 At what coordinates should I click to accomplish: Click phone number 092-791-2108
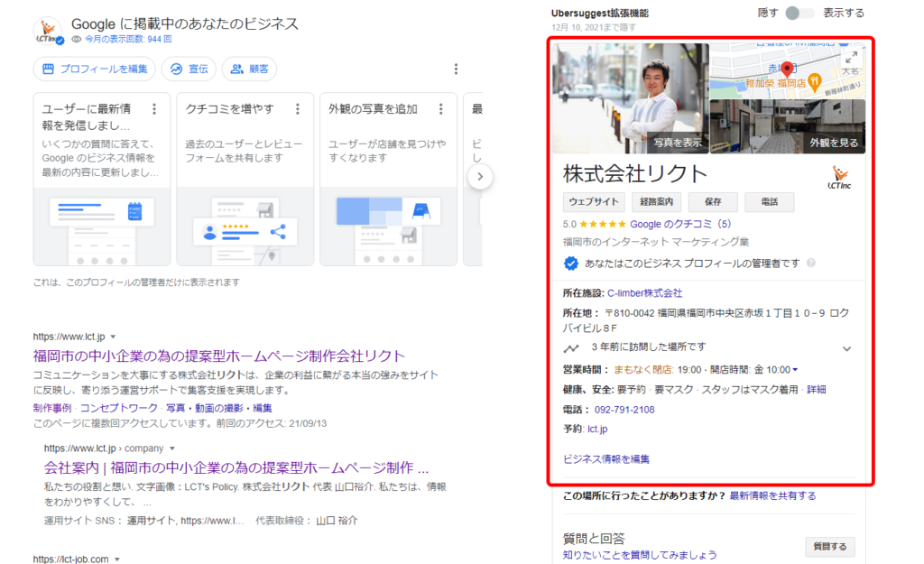pos(624,410)
